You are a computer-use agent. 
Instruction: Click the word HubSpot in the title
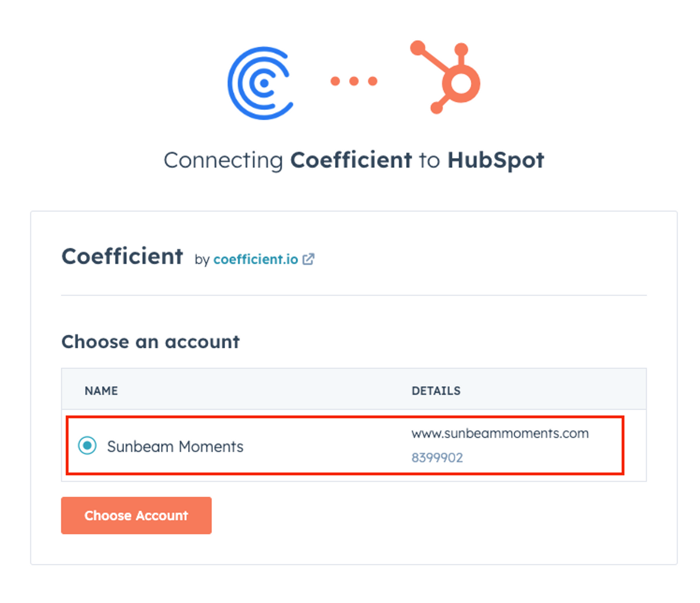coord(496,160)
